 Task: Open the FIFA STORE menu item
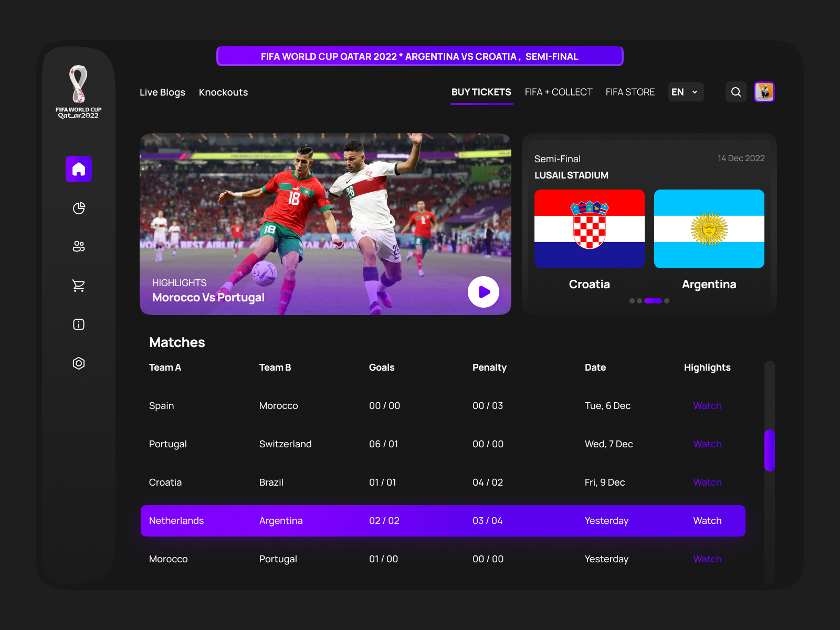[630, 92]
